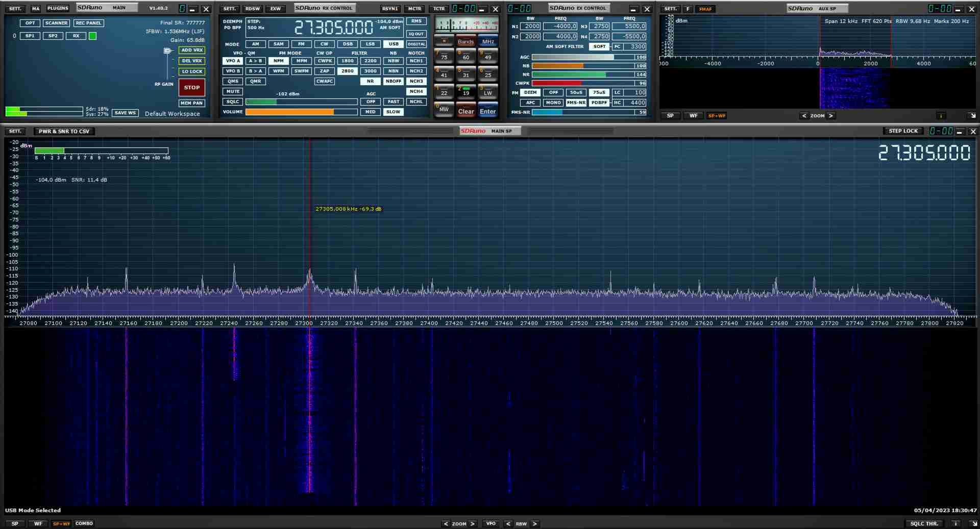Switch keypad to MHz entry
980x529 pixels.
[487, 41]
